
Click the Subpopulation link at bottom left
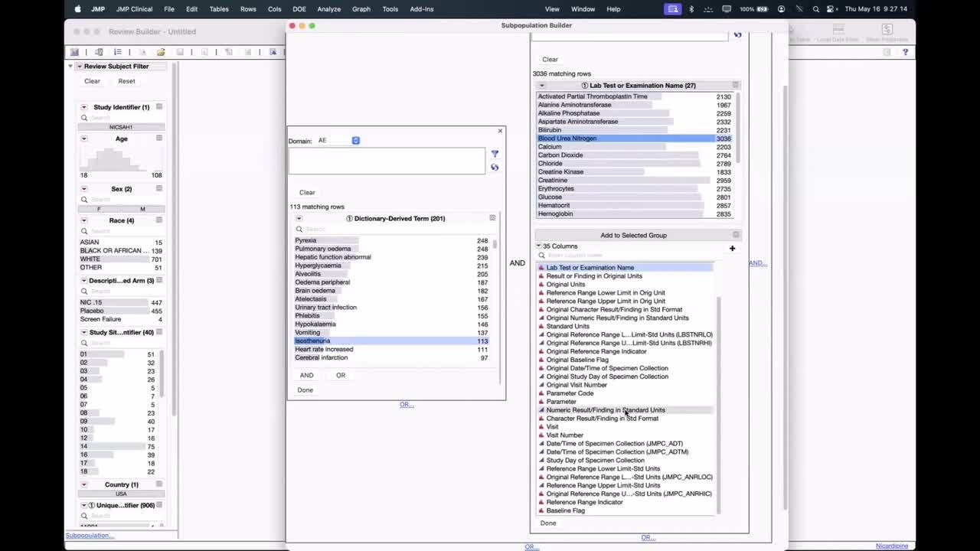[x=90, y=536]
